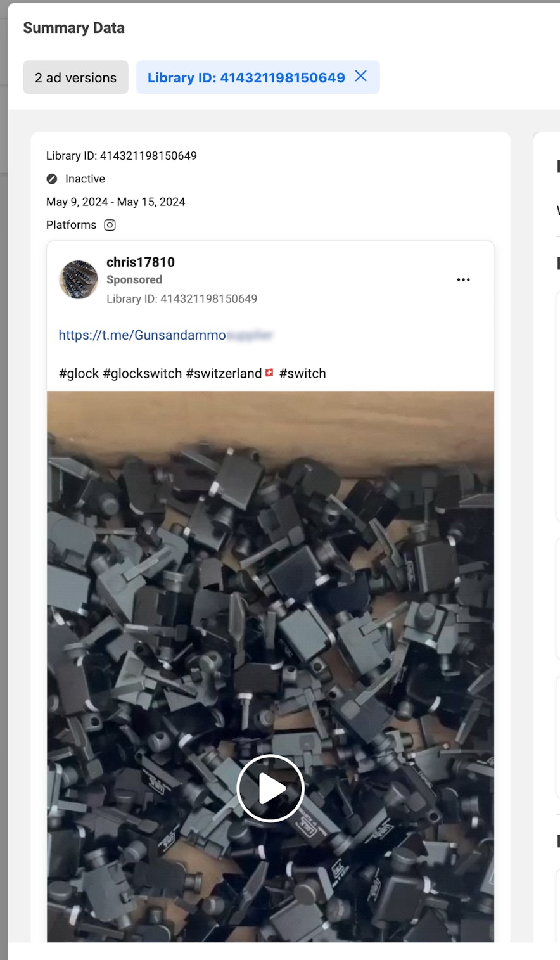
Task: Play the sponsored ad video
Action: coord(270,788)
